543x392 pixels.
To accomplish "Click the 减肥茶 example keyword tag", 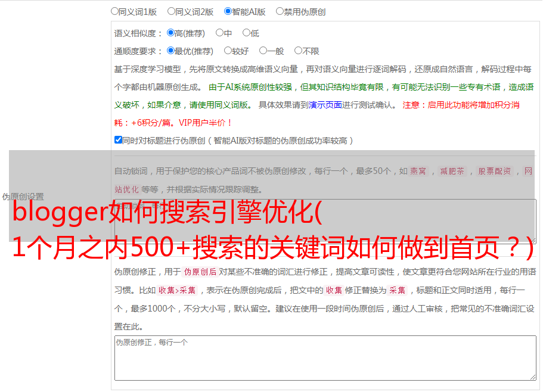I will tap(452, 171).
